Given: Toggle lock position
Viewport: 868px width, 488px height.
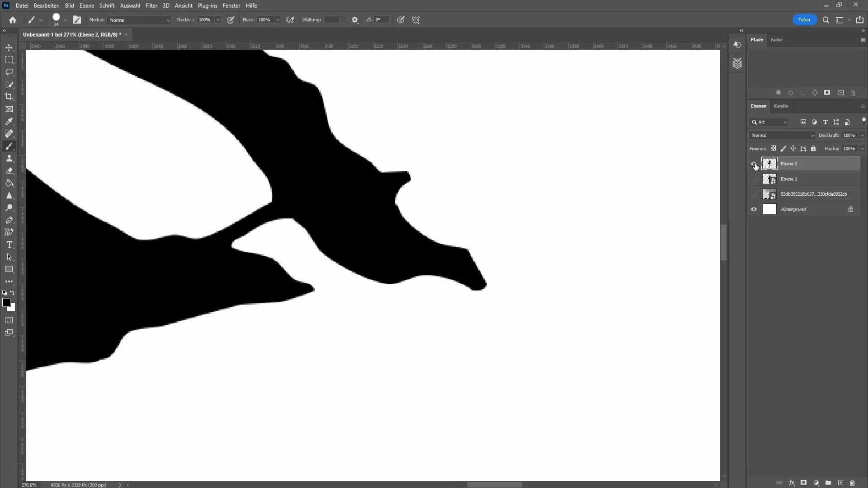Looking at the screenshot, I should [x=793, y=149].
